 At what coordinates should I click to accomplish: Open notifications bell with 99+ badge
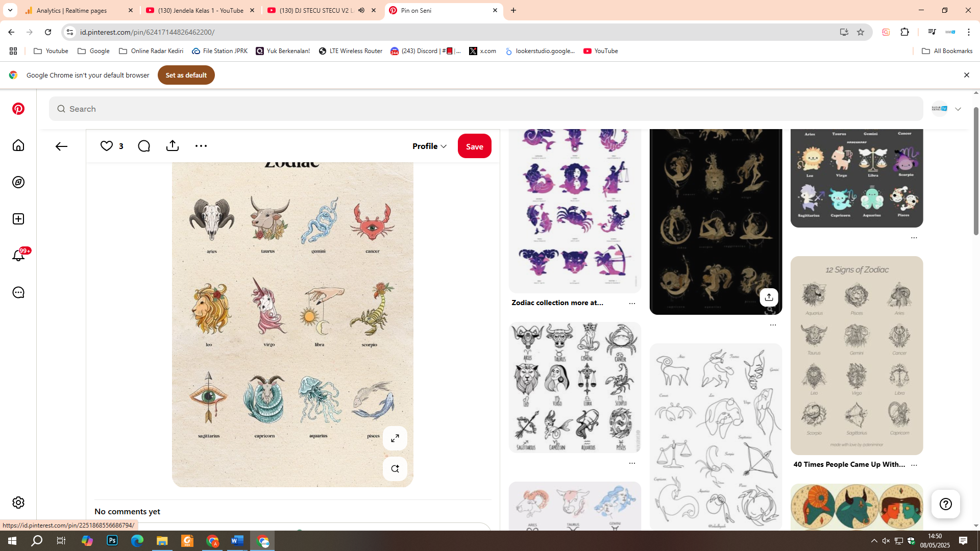(x=18, y=256)
